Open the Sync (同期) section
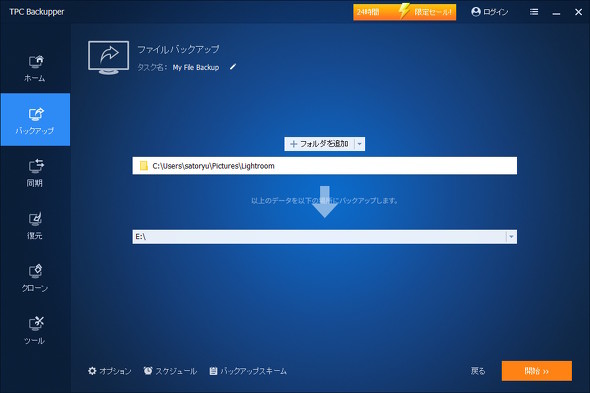Viewport: 590px width, 393px height. point(35,173)
